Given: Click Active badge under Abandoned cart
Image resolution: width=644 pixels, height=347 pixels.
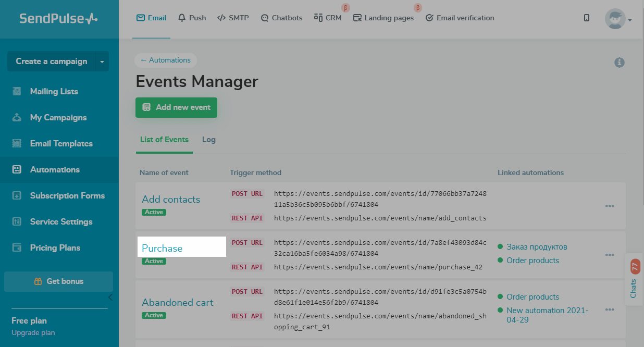Looking at the screenshot, I should (x=154, y=315).
